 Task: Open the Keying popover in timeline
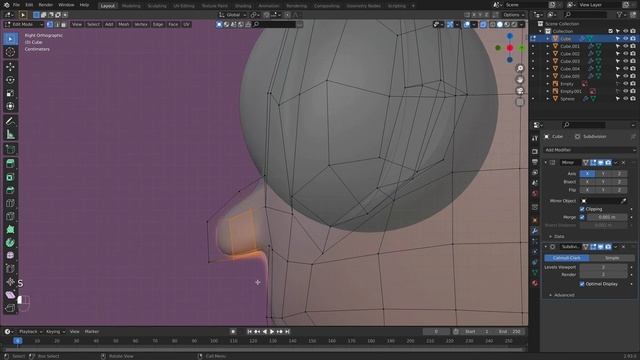[x=55, y=332]
